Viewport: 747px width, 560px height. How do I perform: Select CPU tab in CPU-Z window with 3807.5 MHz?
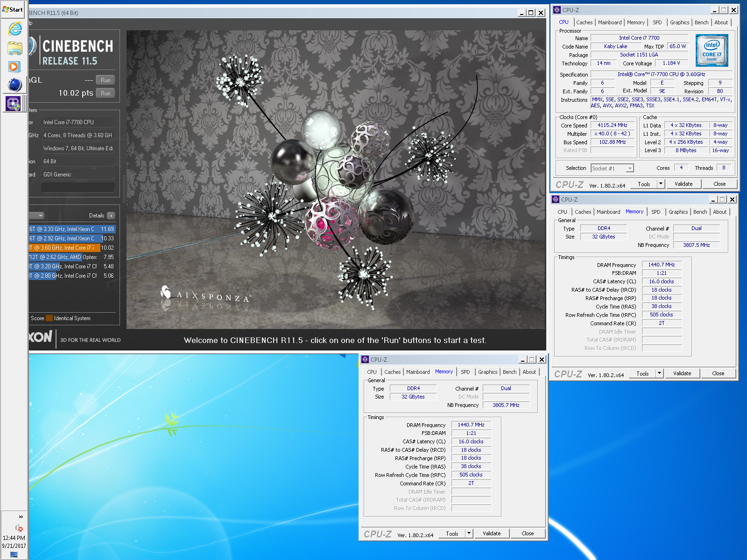[x=562, y=212]
